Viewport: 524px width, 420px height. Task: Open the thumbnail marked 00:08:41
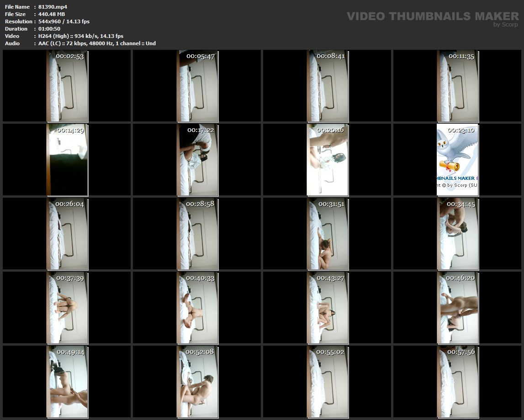(x=328, y=86)
